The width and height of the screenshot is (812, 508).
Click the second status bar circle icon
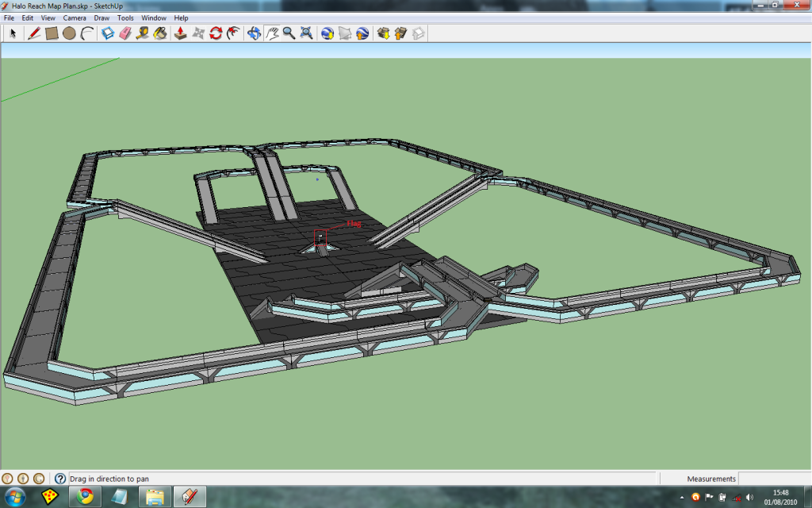coord(23,479)
